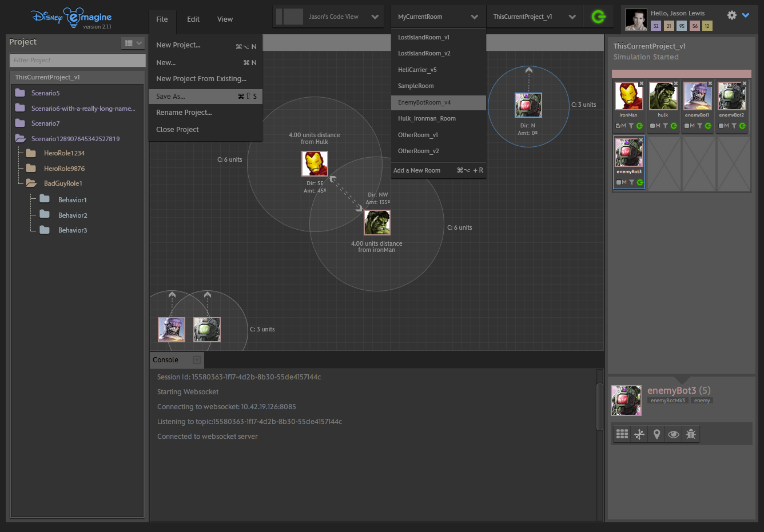Click the movement axes icon for enemyBot3
This screenshot has height=532, width=764.
pos(639,434)
